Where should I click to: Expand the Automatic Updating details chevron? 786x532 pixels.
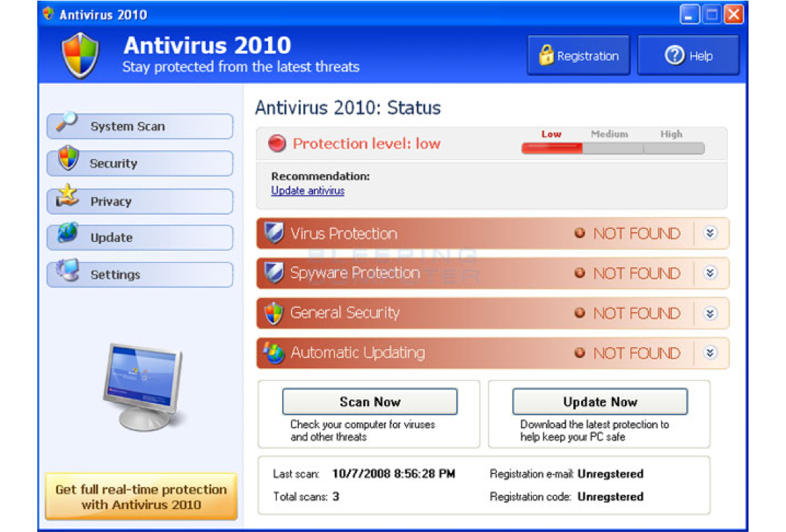point(709,353)
